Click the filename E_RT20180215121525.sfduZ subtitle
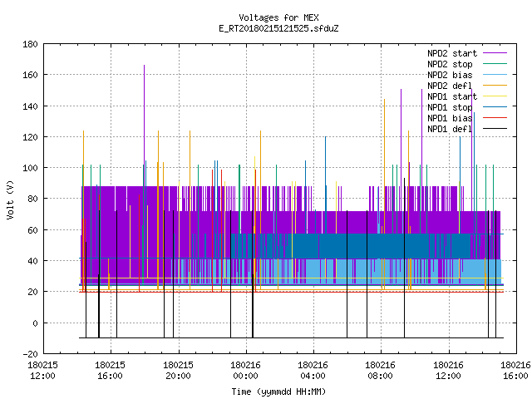 279,28
